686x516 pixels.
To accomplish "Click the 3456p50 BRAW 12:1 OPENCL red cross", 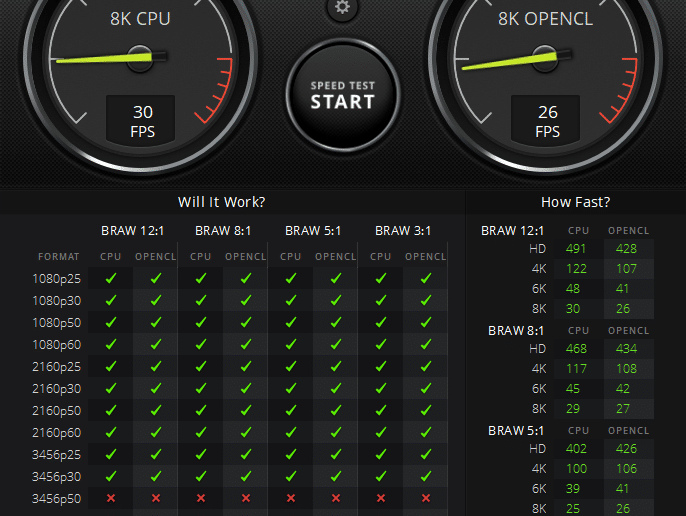I will pos(156,498).
